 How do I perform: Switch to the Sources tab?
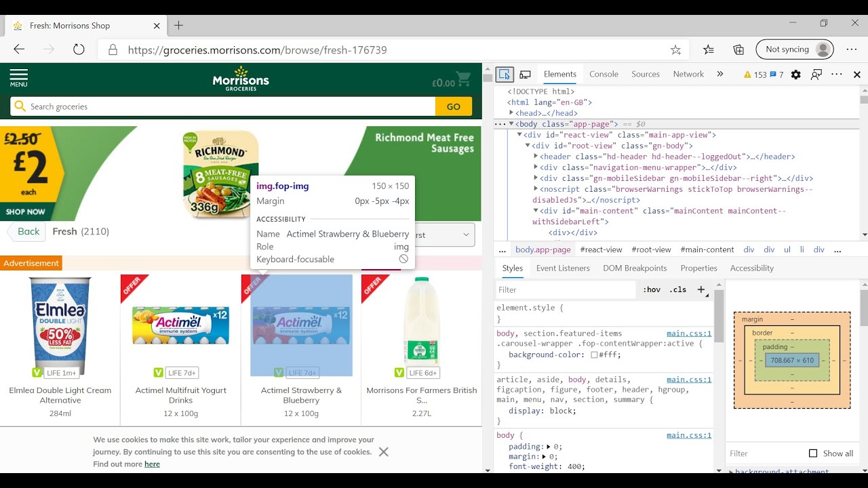(x=646, y=74)
